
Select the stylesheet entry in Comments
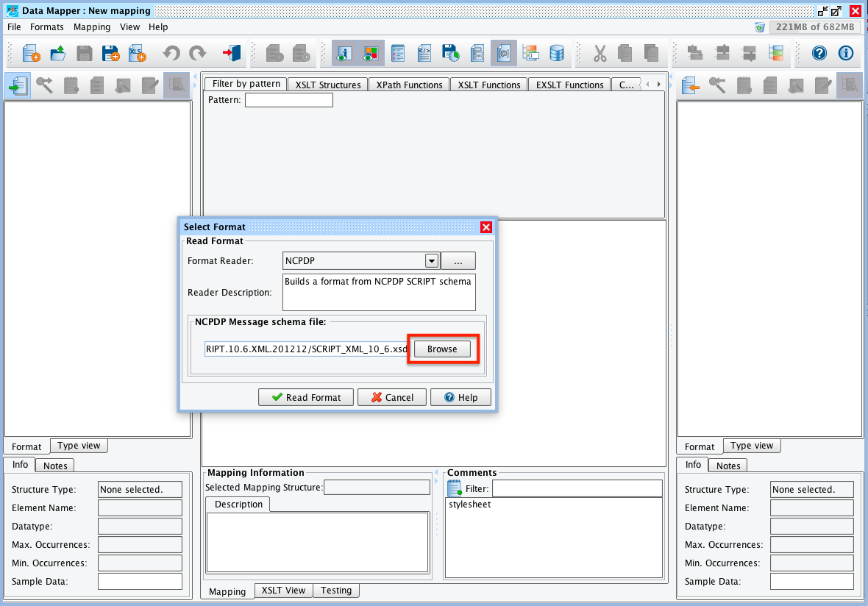[x=469, y=505]
